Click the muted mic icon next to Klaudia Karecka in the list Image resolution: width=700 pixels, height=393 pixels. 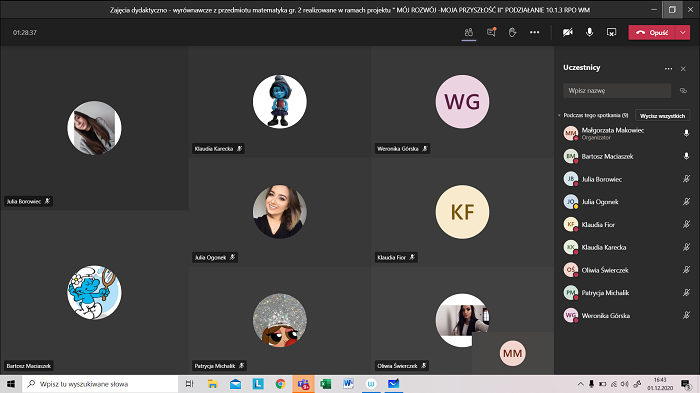pos(686,247)
